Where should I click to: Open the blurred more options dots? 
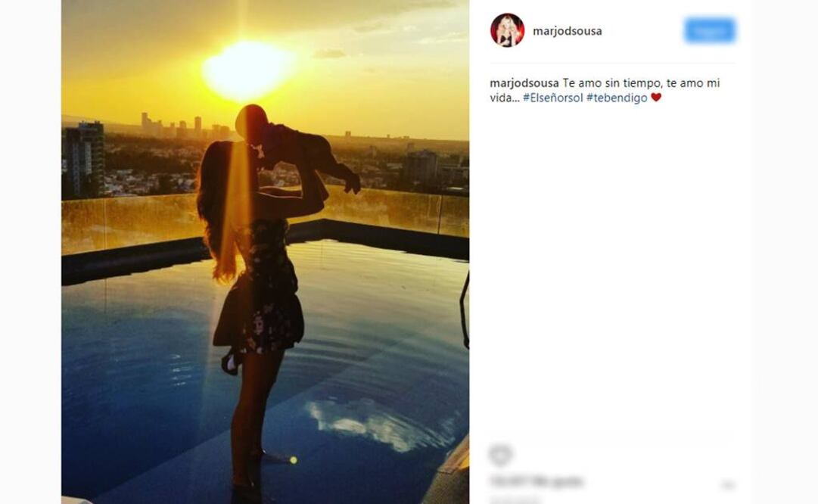pyautogui.click(x=728, y=485)
